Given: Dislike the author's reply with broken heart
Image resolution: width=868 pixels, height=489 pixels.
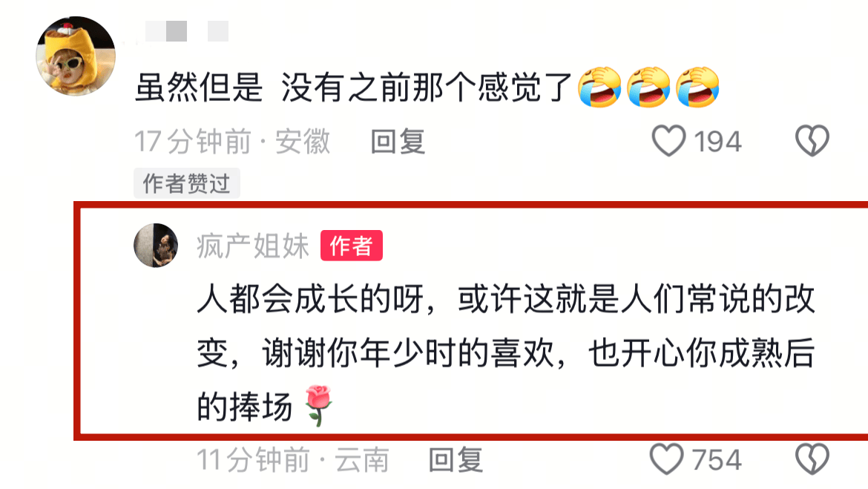Looking at the screenshot, I should coord(812,459).
